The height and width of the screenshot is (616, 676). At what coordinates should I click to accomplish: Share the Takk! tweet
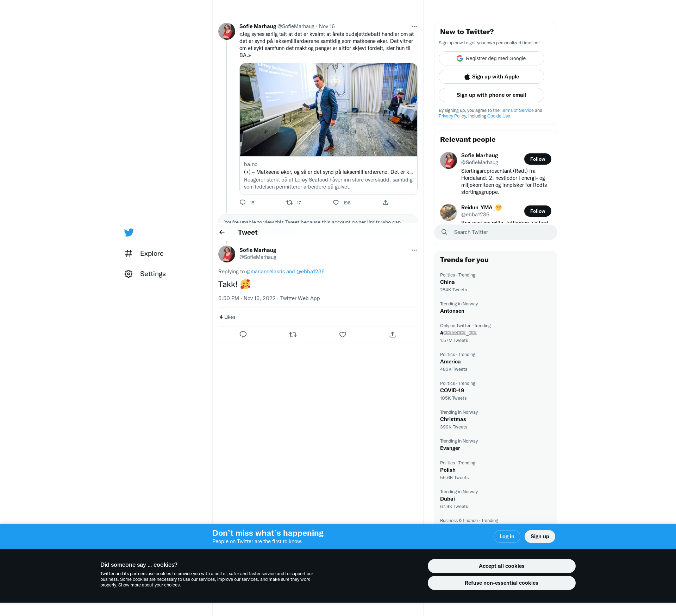click(x=393, y=335)
